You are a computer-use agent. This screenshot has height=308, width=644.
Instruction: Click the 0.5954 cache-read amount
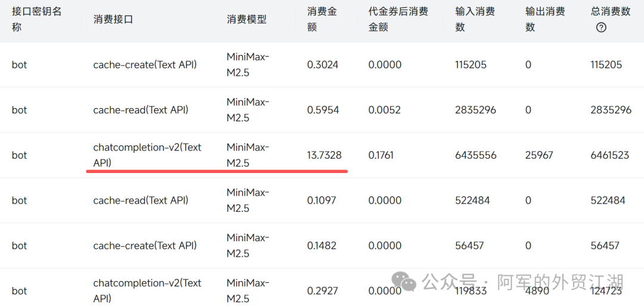coord(323,110)
